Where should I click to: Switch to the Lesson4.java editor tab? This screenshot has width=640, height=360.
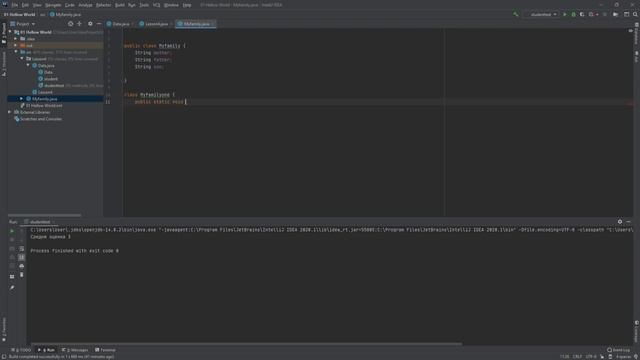(156, 24)
